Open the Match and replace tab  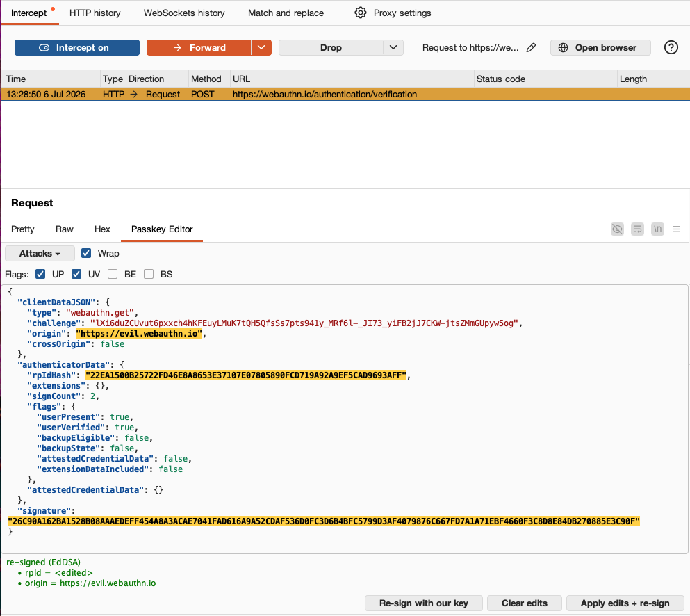(x=286, y=13)
